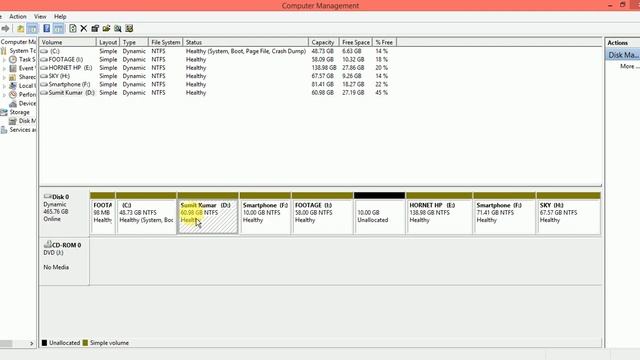The height and width of the screenshot is (360, 640).
Task: Click the olive Simple volume legend swatch
Action: click(x=85, y=343)
